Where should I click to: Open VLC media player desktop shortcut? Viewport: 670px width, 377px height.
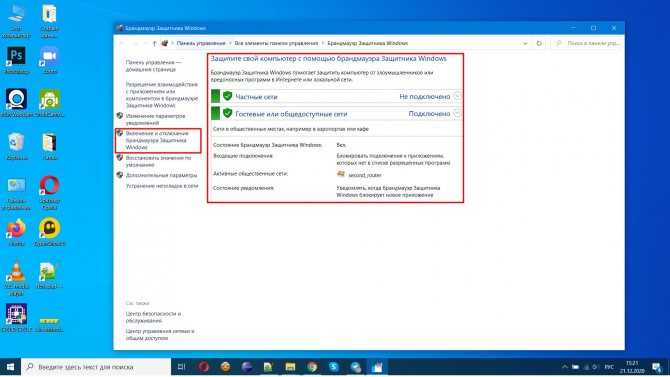point(16,278)
